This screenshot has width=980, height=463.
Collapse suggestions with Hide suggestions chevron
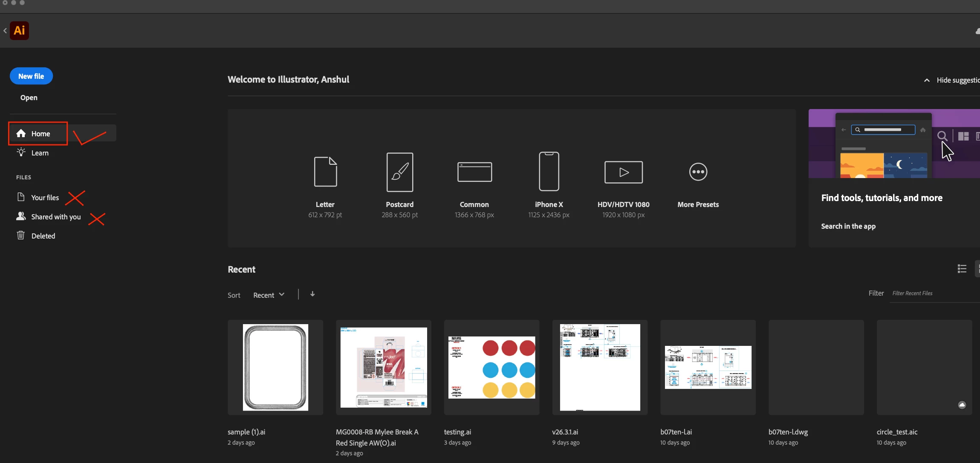(927, 80)
